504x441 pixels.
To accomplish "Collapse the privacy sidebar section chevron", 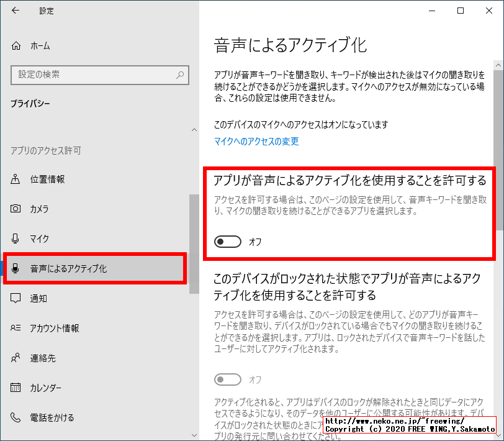I will [x=194, y=130].
